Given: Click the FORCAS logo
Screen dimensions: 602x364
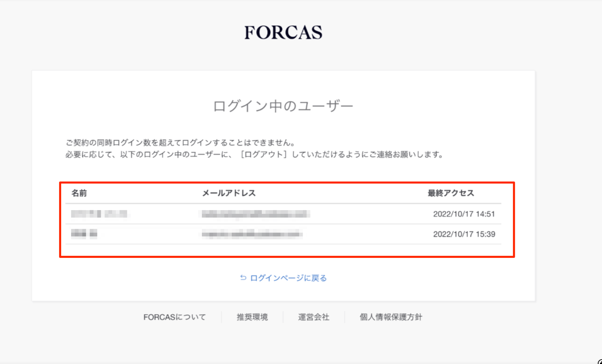Looking at the screenshot, I should tap(283, 33).
